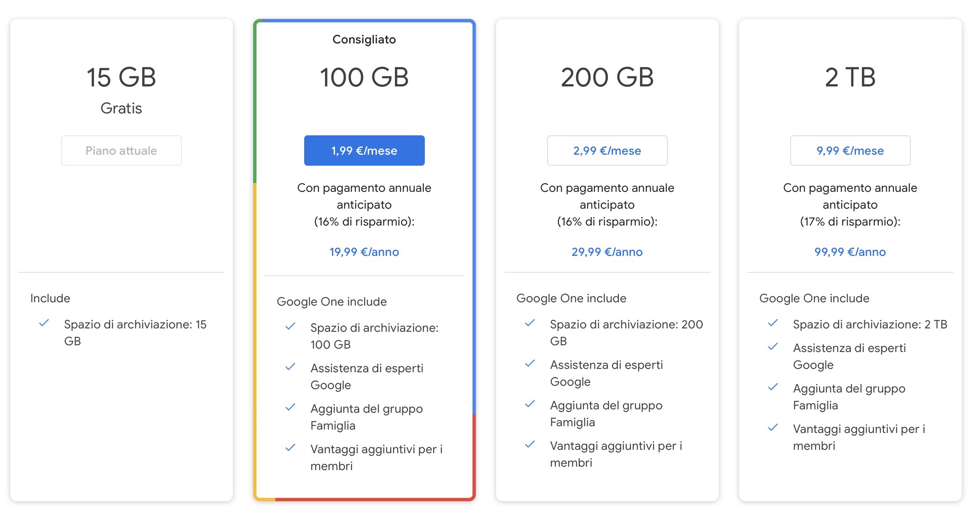Open the 19,99 €/anno annual link
This screenshot has width=980, height=516.
click(364, 252)
